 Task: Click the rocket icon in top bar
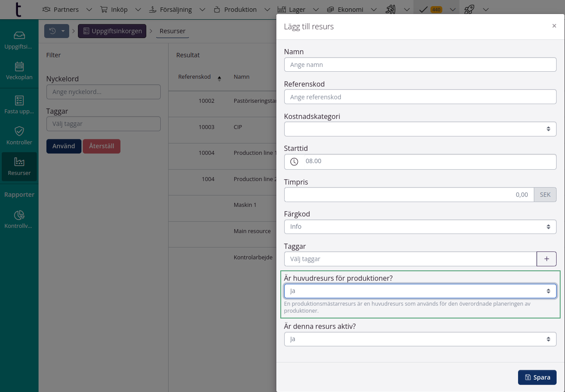(470, 9)
